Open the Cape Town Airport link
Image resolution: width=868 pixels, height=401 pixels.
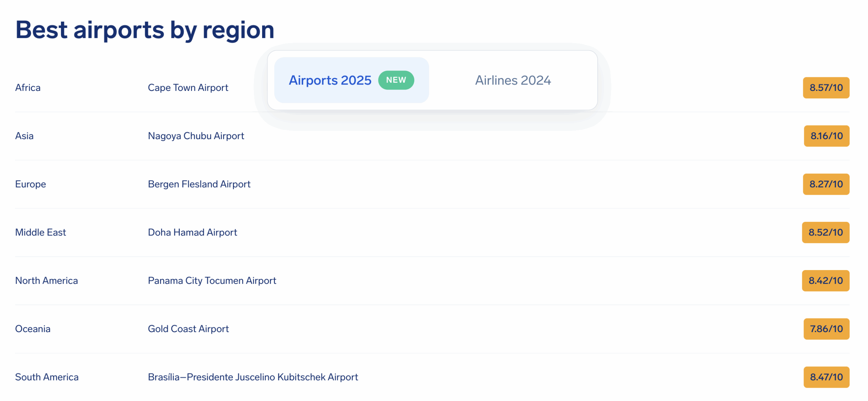tap(188, 88)
